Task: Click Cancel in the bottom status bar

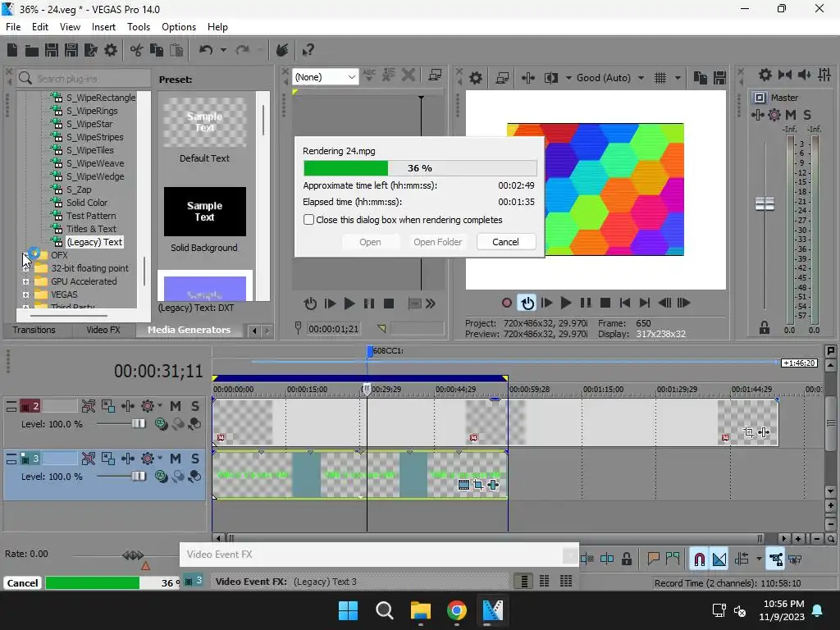Action: (22, 583)
